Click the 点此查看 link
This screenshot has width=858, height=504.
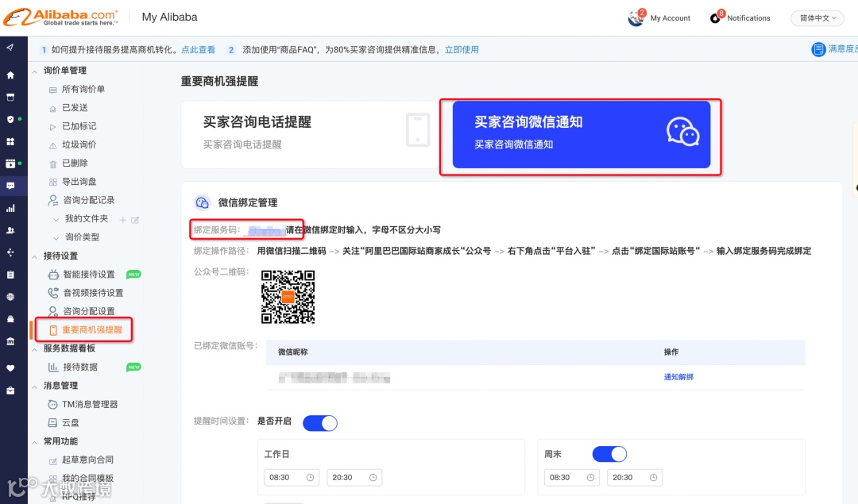198,50
